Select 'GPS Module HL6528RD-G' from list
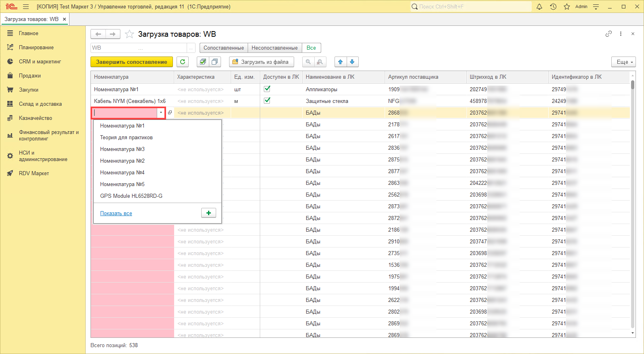This screenshot has height=354, width=644. pyautogui.click(x=131, y=196)
